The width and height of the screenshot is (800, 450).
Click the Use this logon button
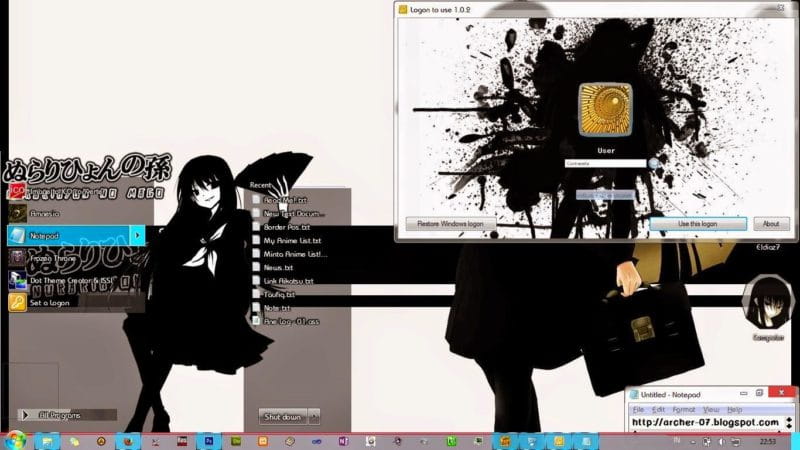pyautogui.click(x=696, y=224)
